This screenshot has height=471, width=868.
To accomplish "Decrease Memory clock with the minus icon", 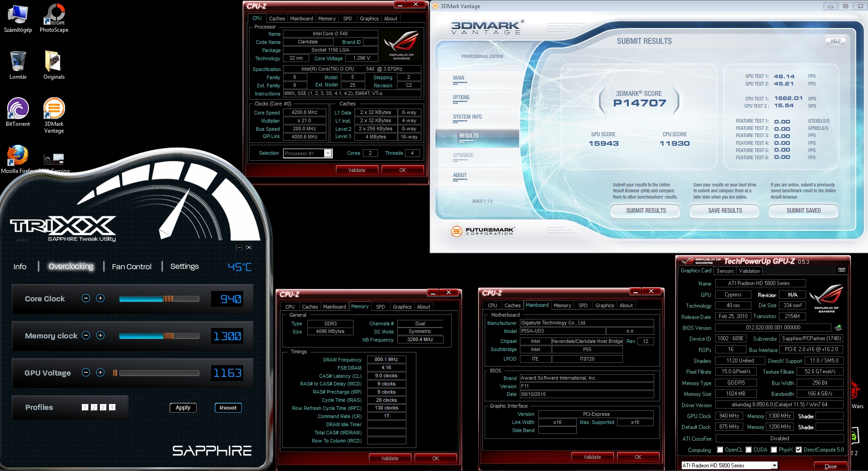I will (x=86, y=335).
